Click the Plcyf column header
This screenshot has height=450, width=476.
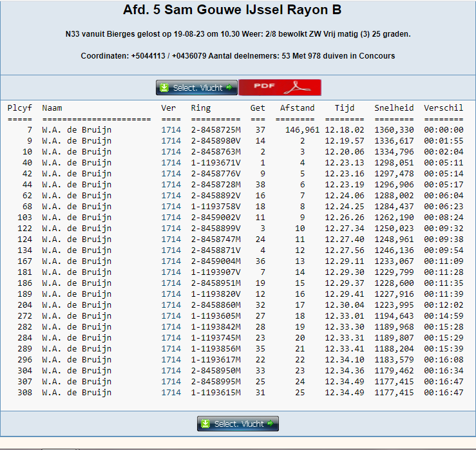click(20, 108)
